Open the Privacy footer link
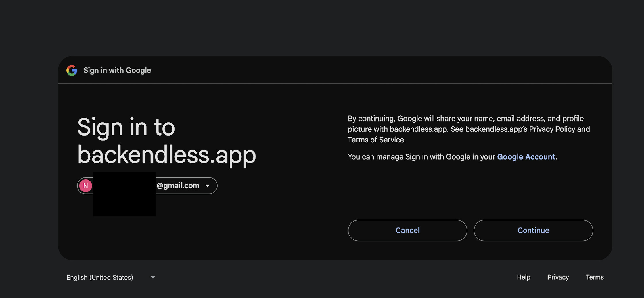Screen dimensions: 644x298 (558, 277)
